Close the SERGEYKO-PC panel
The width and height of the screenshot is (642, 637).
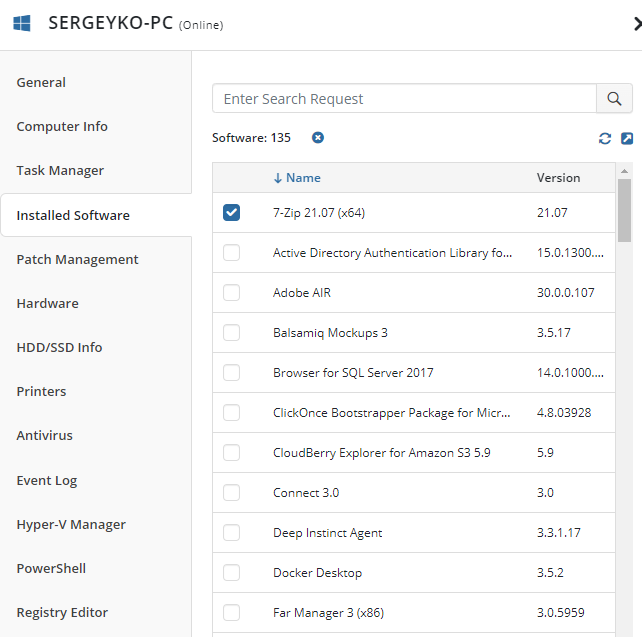pos(637,24)
